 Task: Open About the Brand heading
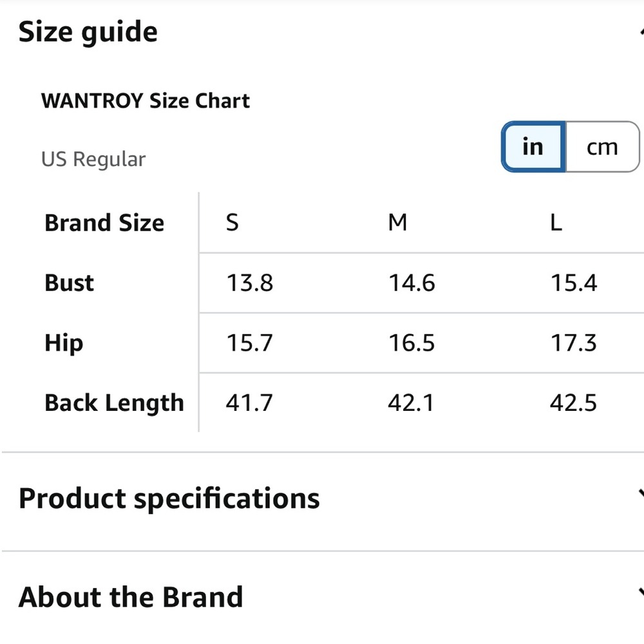coord(131,597)
